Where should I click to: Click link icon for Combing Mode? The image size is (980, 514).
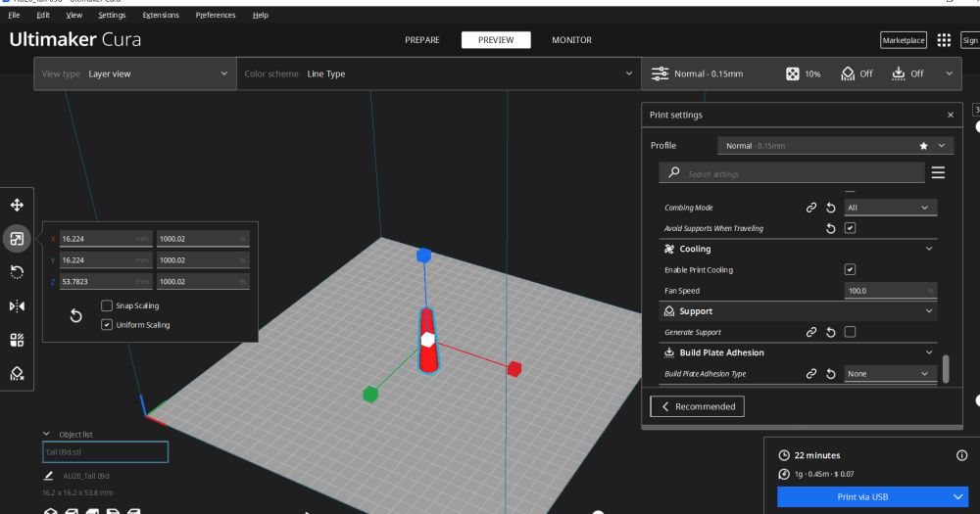pyautogui.click(x=811, y=208)
